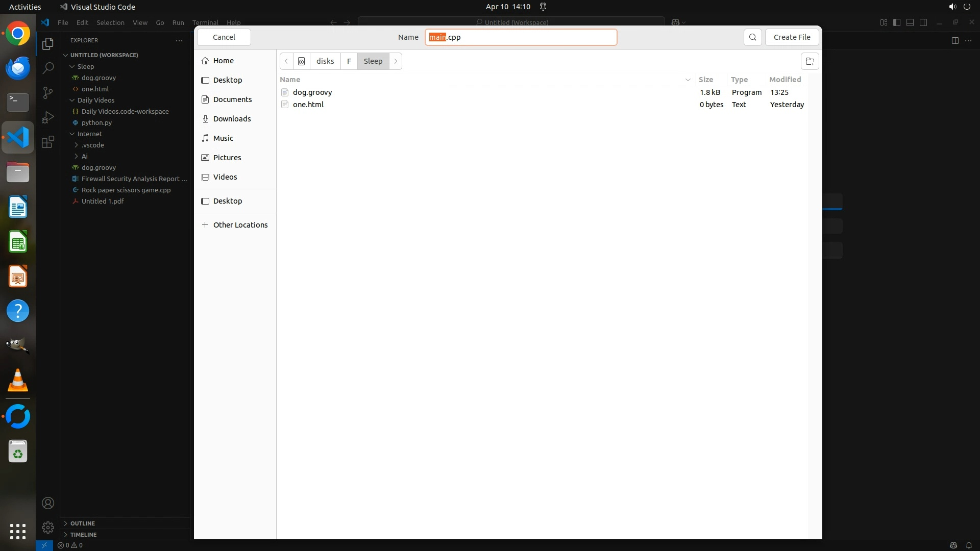
Task: Click the search icon in file dialog
Action: click(x=752, y=37)
